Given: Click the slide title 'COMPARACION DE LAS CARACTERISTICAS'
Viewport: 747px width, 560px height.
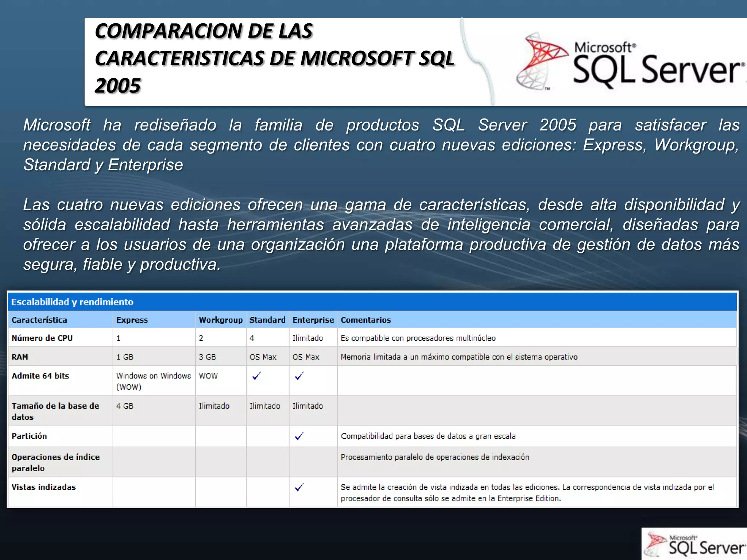Looking at the screenshot, I should tap(274, 58).
